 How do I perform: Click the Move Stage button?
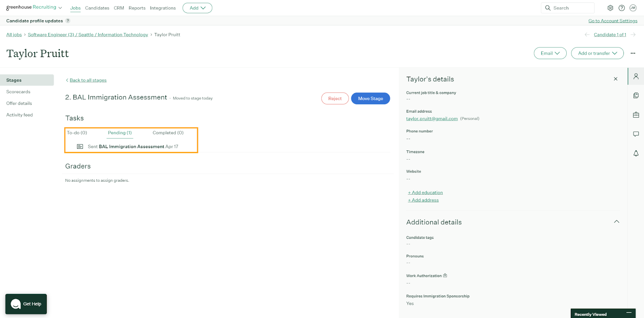click(x=370, y=98)
